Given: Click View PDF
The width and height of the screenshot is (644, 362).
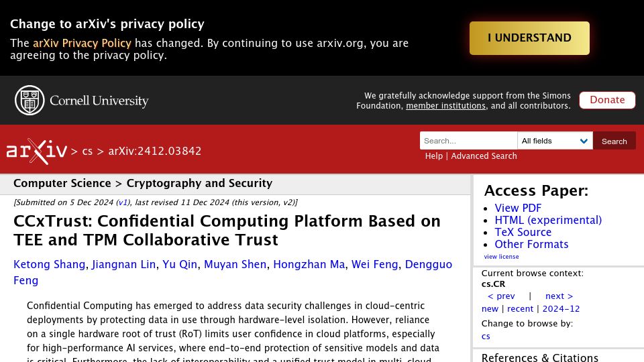Looking at the screenshot, I should (518, 208).
